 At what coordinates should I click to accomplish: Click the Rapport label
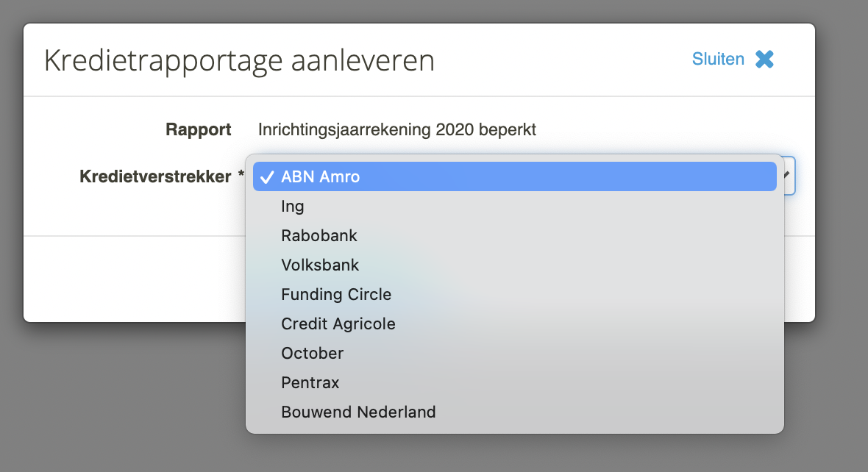tap(198, 129)
